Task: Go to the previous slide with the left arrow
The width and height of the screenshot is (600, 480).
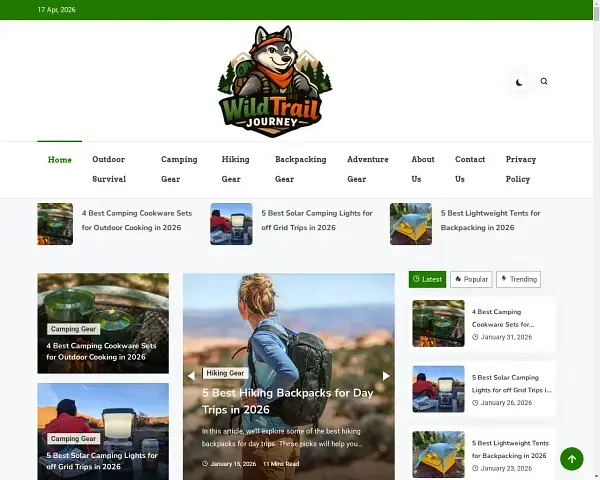Action: pyautogui.click(x=191, y=376)
